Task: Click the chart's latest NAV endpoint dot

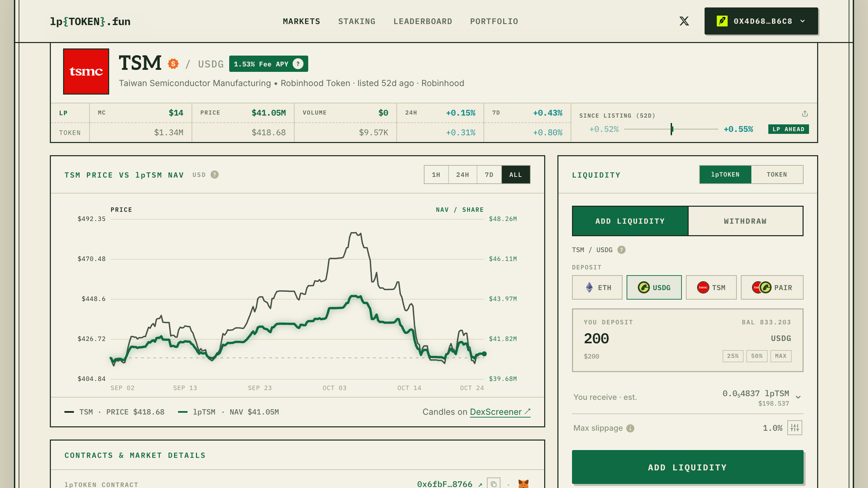Action: tap(484, 354)
